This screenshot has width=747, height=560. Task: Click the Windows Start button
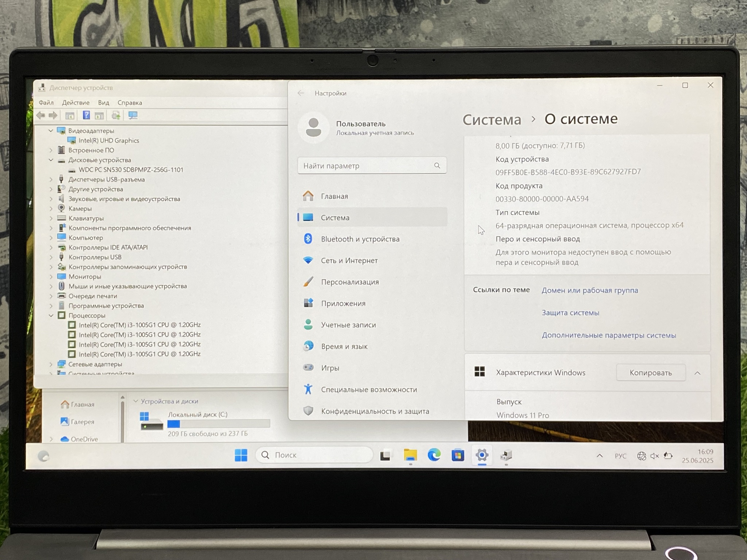point(241,455)
